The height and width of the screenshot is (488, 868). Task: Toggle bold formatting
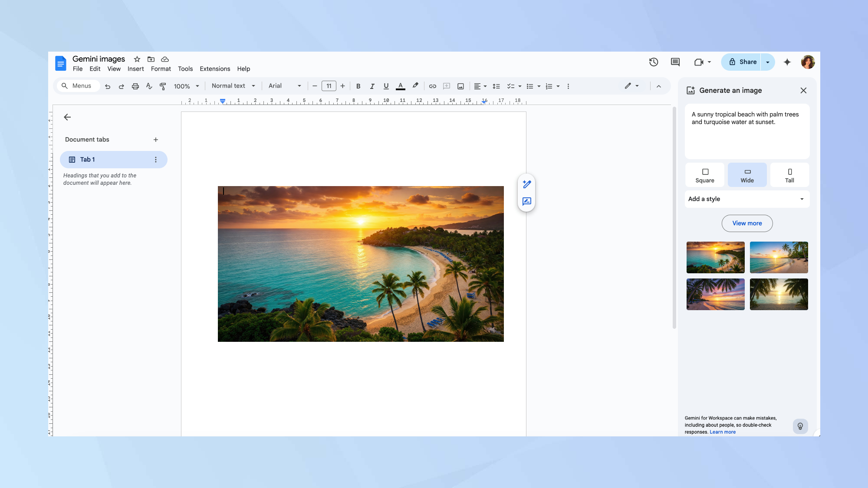[358, 86]
